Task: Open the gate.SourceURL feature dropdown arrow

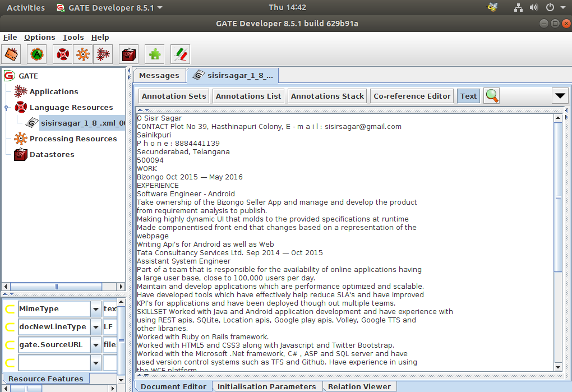Action: click(95, 345)
